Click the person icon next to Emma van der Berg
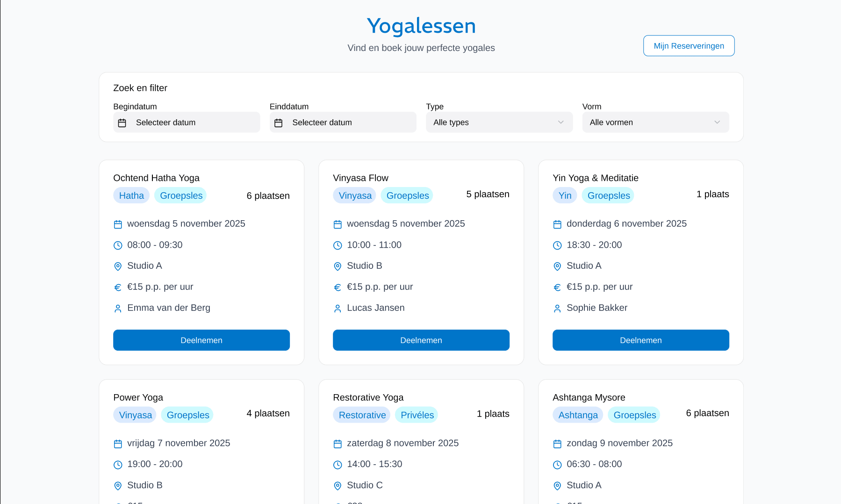 pos(118,309)
